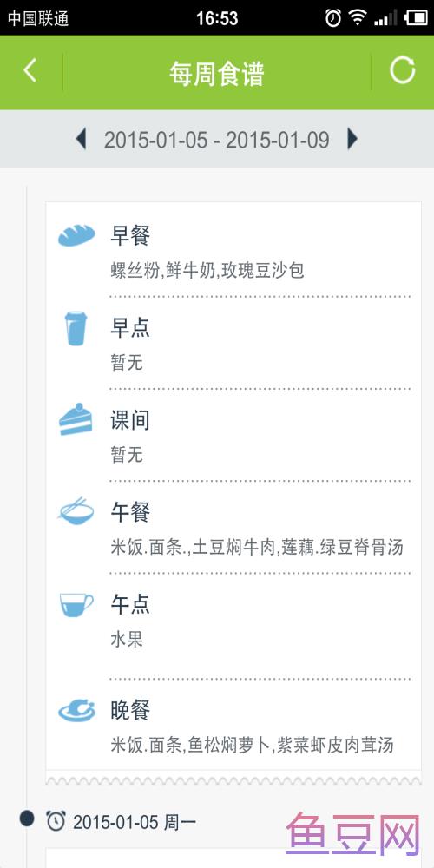Tap the timeline dot for 2015-01-05
Viewport: 434px width, 868px height.
point(27,819)
